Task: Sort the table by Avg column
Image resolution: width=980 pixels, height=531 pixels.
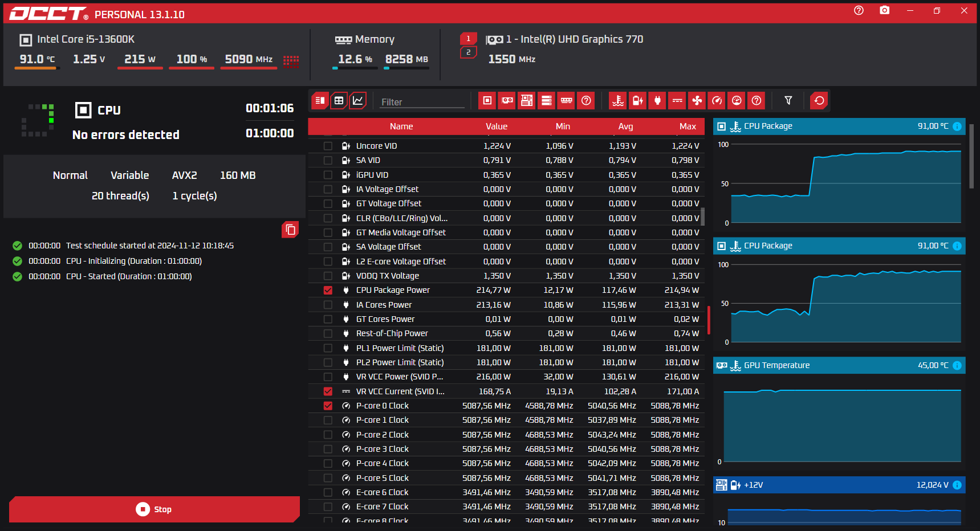Action: tap(625, 126)
